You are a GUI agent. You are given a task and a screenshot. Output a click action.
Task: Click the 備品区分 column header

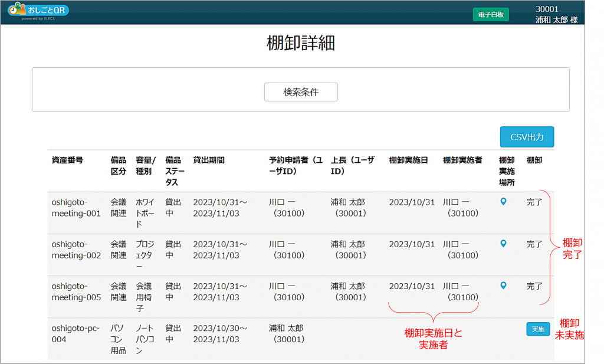(118, 166)
